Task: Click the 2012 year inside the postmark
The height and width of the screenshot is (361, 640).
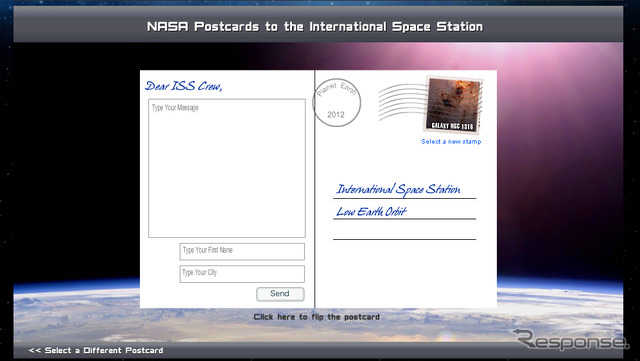Action: tap(336, 115)
